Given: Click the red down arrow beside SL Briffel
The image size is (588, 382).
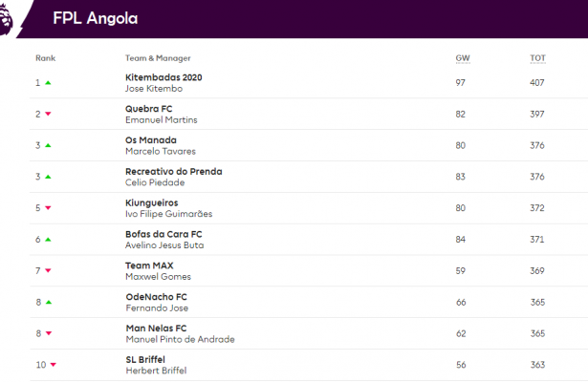Looking at the screenshot, I should tap(52, 364).
